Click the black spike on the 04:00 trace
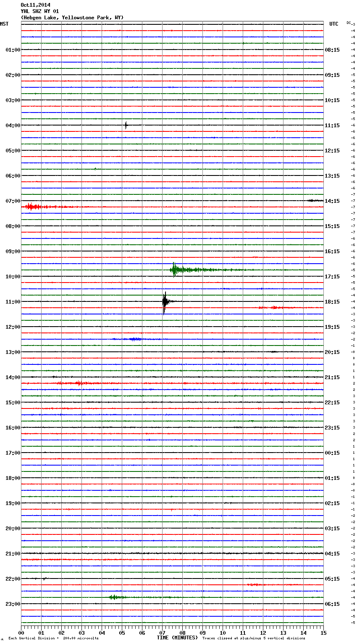This screenshot has width=357, height=644. 126,125
